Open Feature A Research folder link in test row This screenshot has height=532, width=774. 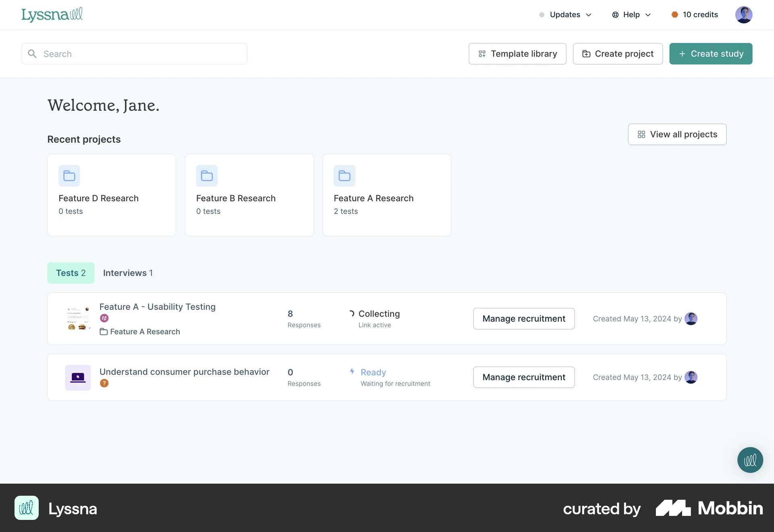(x=144, y=332)
